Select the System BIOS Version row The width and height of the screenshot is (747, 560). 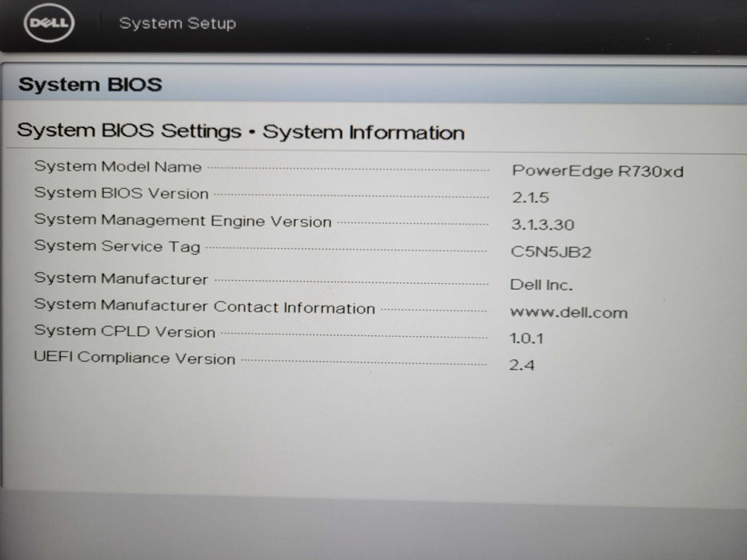tap(120, 193)
